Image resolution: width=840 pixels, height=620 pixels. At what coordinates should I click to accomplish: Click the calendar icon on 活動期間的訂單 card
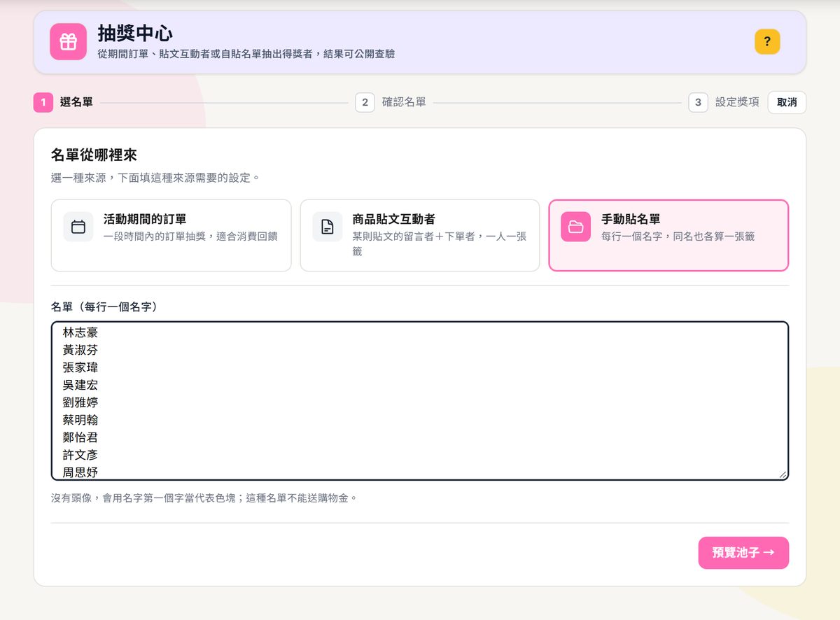(x=78, y=227)
